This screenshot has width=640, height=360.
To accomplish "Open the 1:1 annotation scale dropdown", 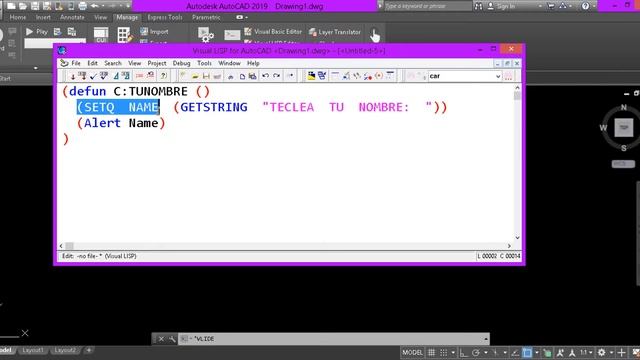I will [x=587, y=353].
